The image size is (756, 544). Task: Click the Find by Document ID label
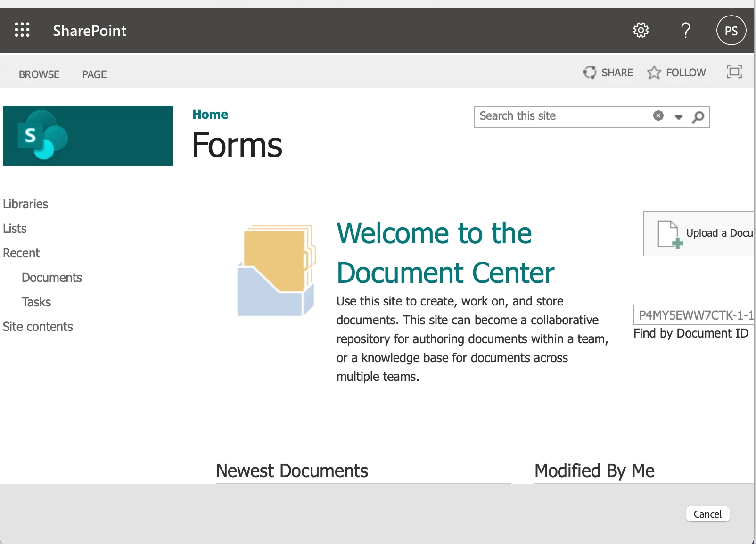click(x=691, y=333)
